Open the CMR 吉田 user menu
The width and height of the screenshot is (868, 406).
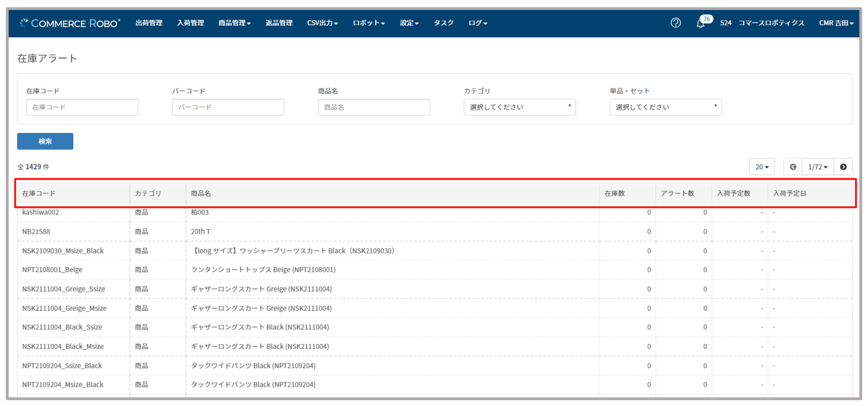[x=836, y=23]
